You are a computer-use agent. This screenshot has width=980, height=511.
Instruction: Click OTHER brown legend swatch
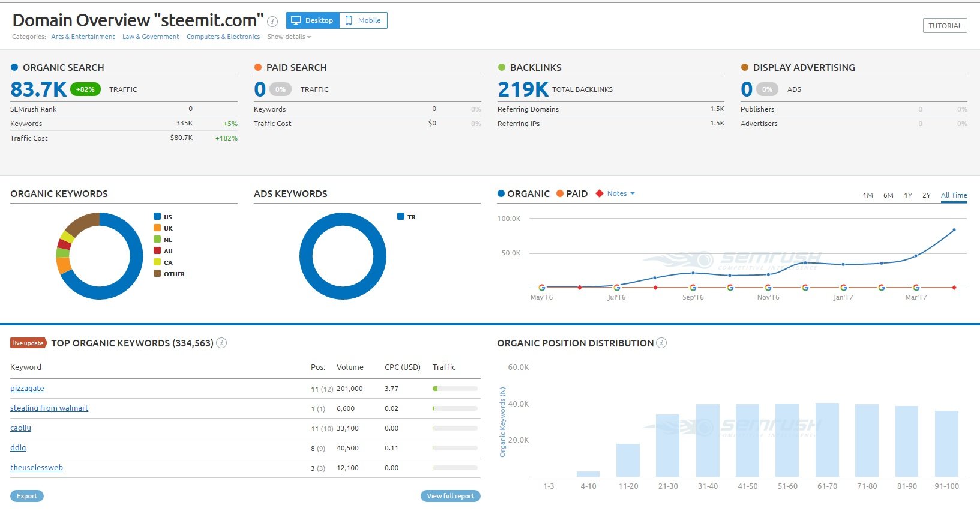(157, 273)
